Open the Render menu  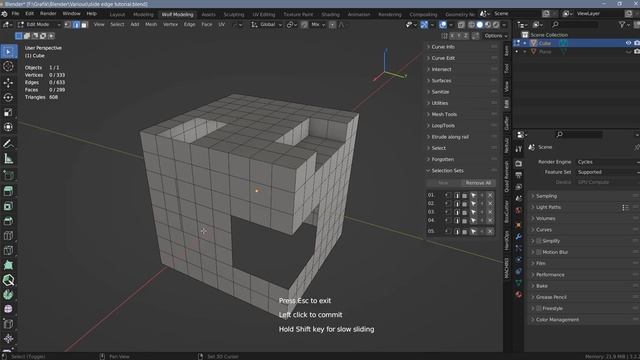coord(48,13)
